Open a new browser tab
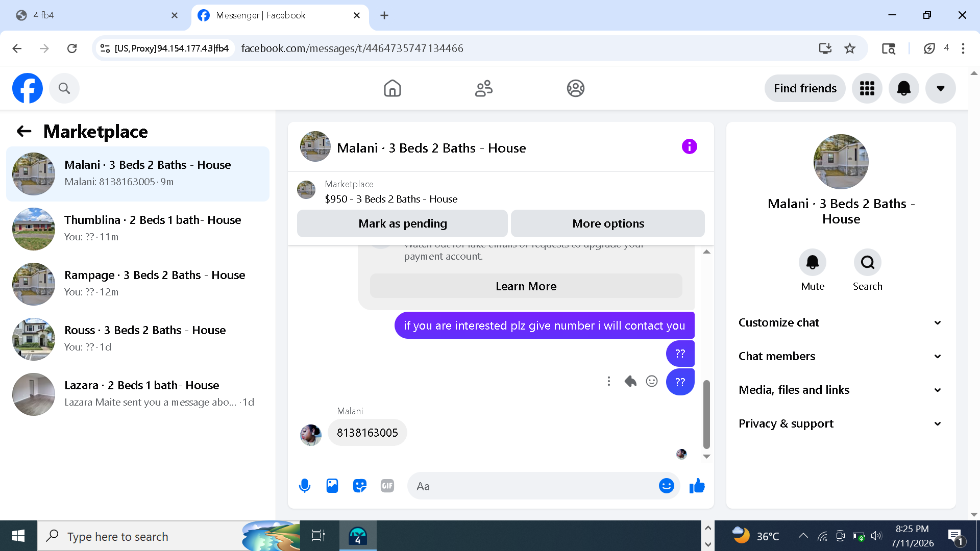Viewport: 980px width, 551px height. [384, 15]
